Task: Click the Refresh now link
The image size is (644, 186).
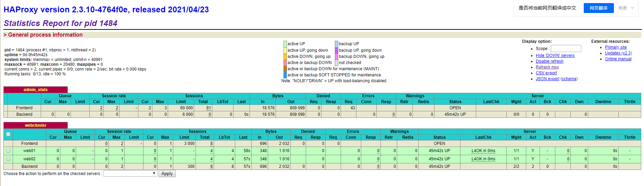Action: [547, 67]
